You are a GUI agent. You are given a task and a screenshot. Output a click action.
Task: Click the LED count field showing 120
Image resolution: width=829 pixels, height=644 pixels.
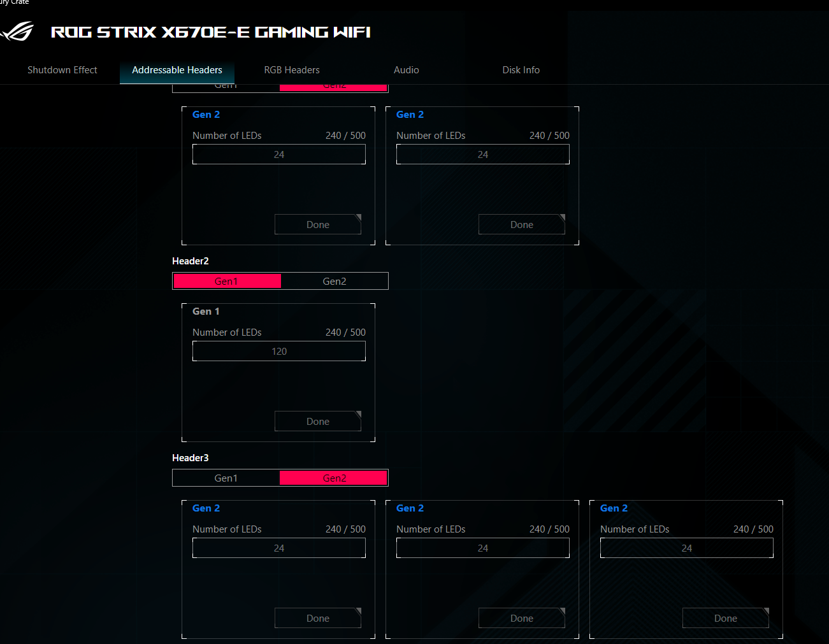(x=278, y=351)
